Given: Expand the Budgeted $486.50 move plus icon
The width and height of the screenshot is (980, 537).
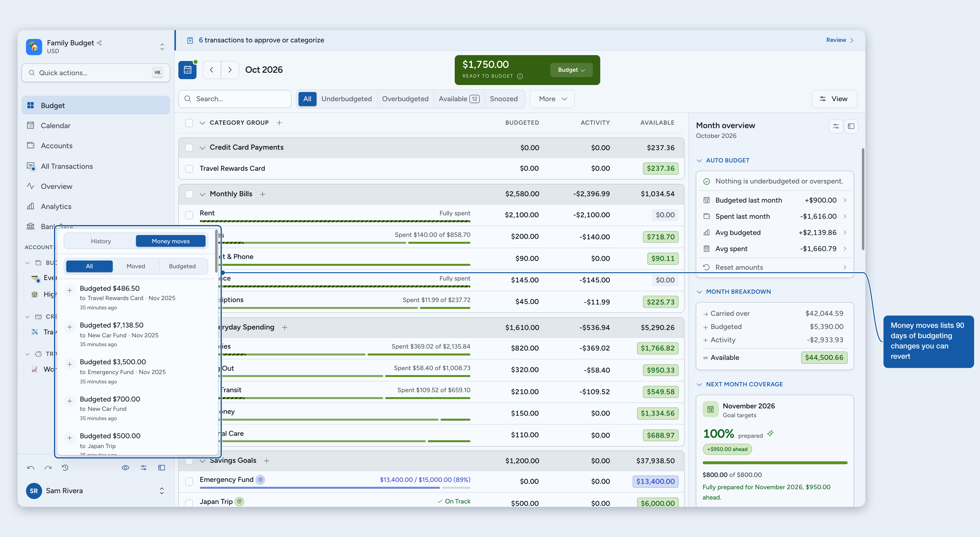Looking at the screenshot, I should click(70, 291).
